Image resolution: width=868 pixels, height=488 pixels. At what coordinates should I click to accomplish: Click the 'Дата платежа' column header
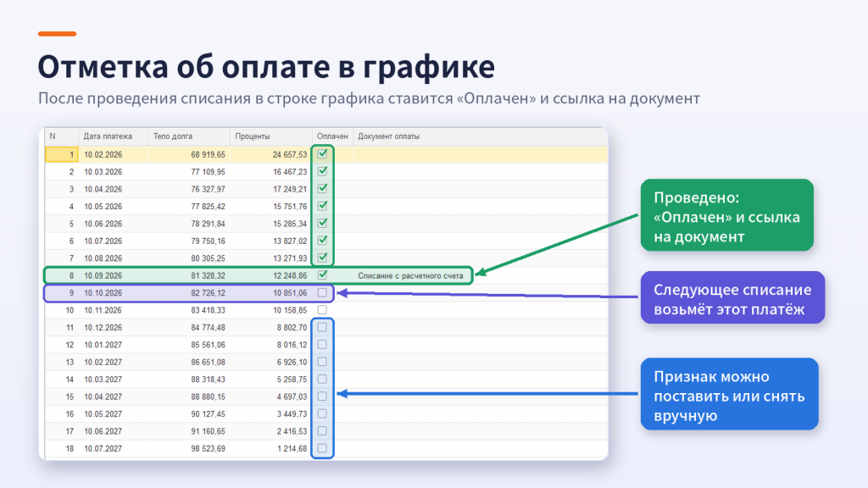[x=114, y=136]
